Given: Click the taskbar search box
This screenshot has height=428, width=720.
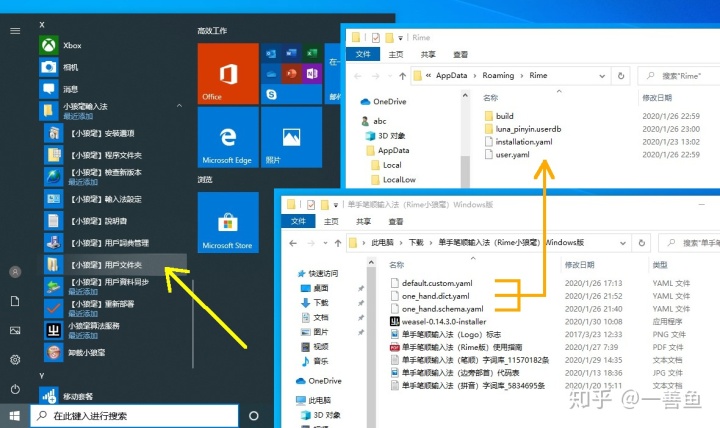Looking at the screenshot, I should click(x=134, y=416).
